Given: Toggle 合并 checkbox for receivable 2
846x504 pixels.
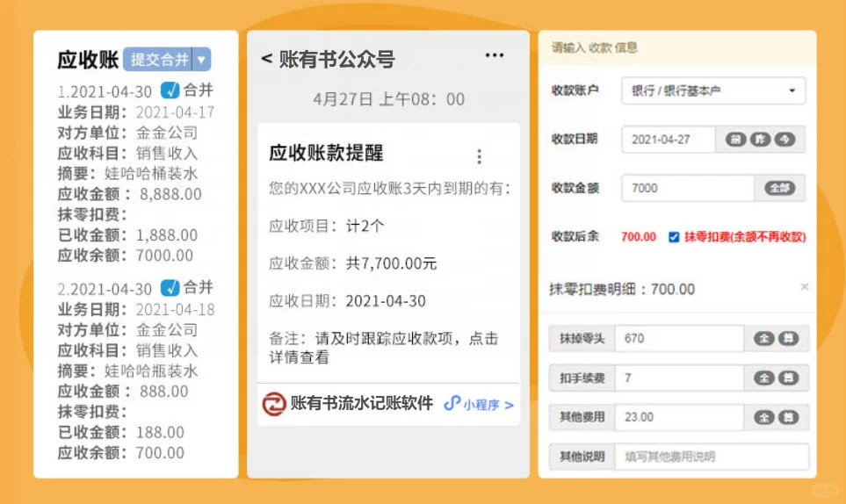Looking at the screenshot, I should tap(170, 288).
